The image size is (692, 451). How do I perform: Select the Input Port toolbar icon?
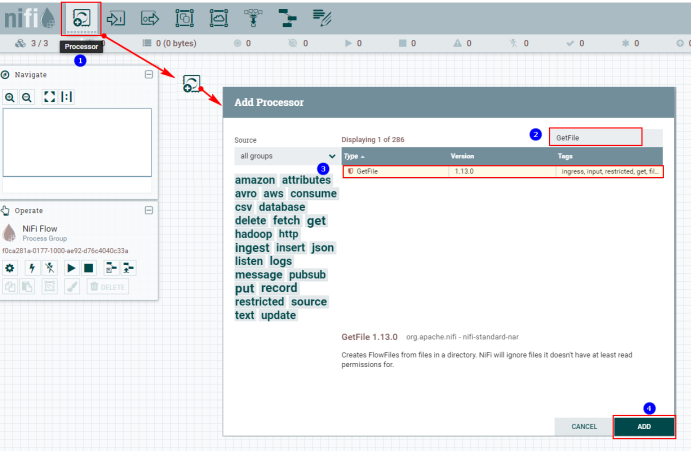116,19
